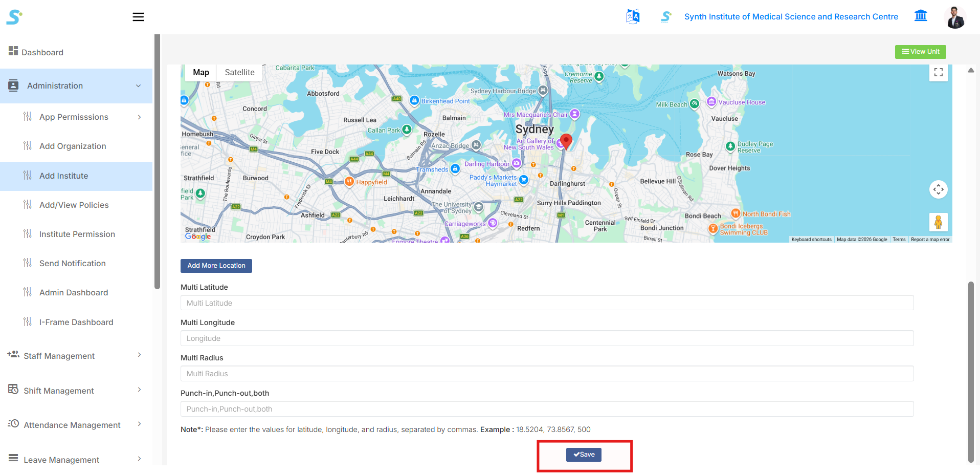Open I-Frame Dashboard menu item
980x473 pixels.
click(x=76, y=322)
